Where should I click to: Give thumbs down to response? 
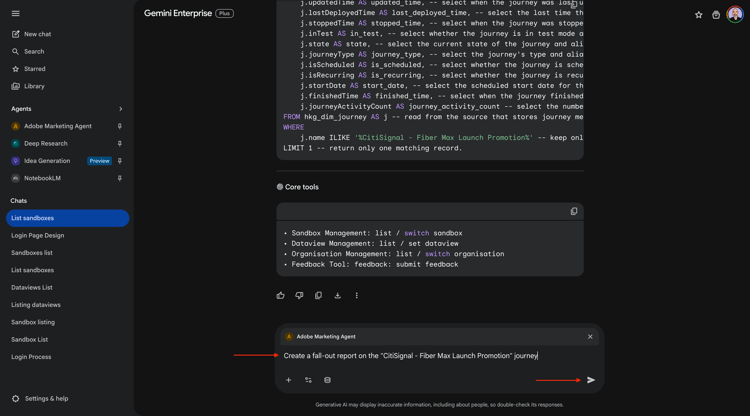pyautogui.click(x=299, y=296)
